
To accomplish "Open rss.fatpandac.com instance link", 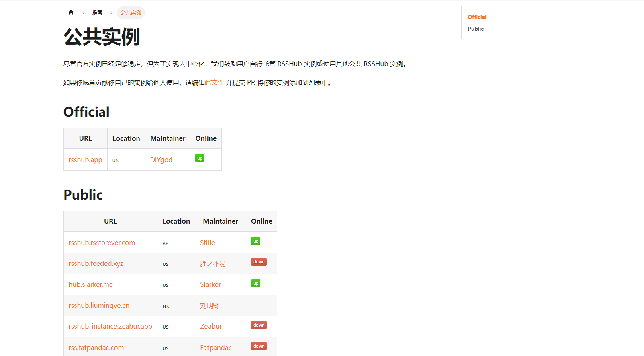I will (96, 348).
